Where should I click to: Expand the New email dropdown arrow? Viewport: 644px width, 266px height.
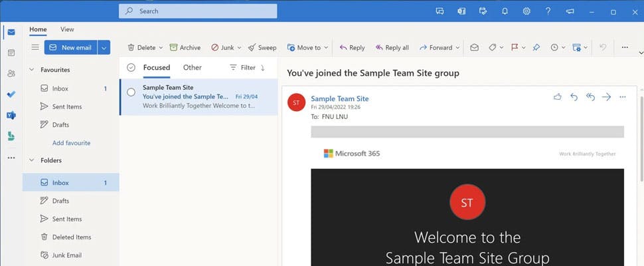pyautogui.click(x=104, y=48)
